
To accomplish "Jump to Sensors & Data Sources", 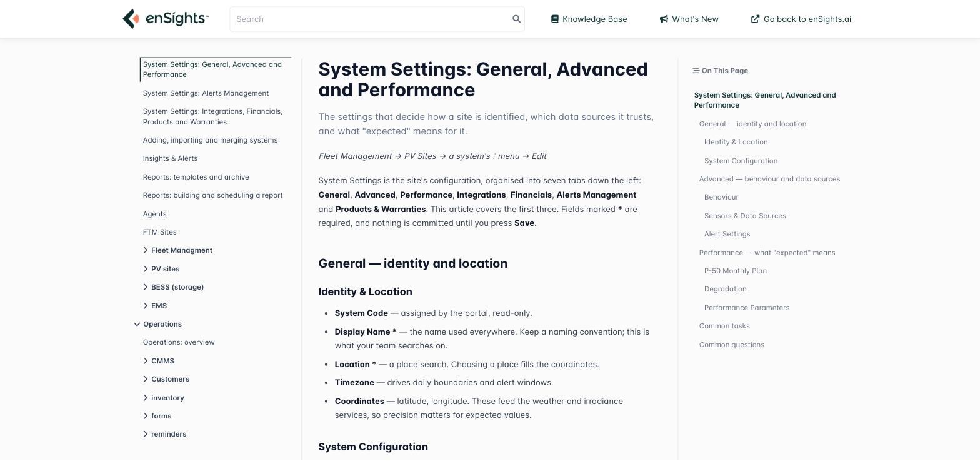I will point(745,216).
